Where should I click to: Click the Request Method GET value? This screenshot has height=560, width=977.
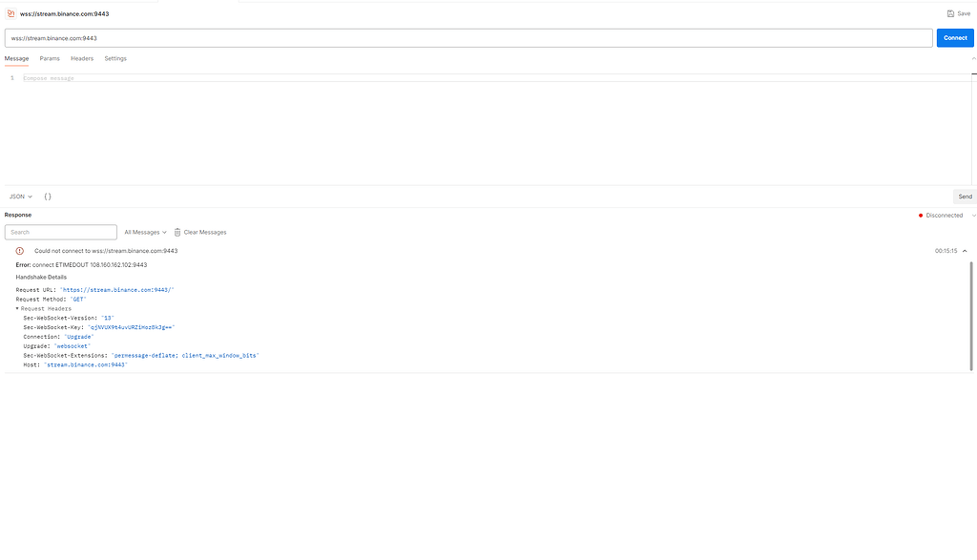[78, 300]
